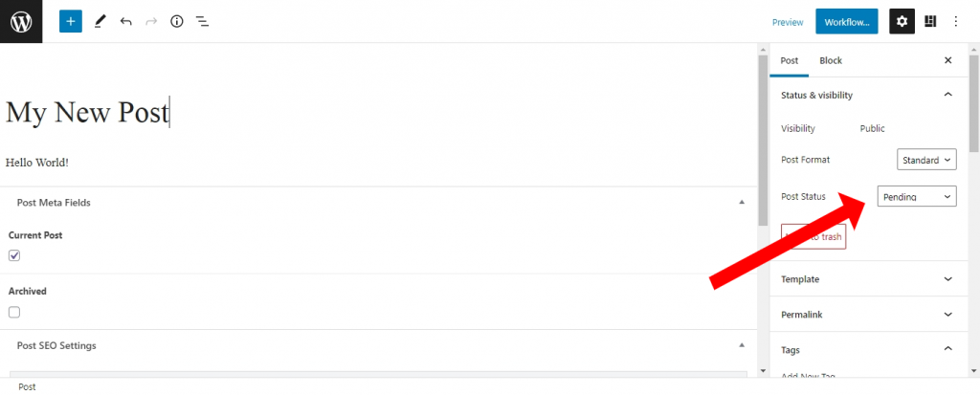Select the Post tab in sidebar

(790, 60)
